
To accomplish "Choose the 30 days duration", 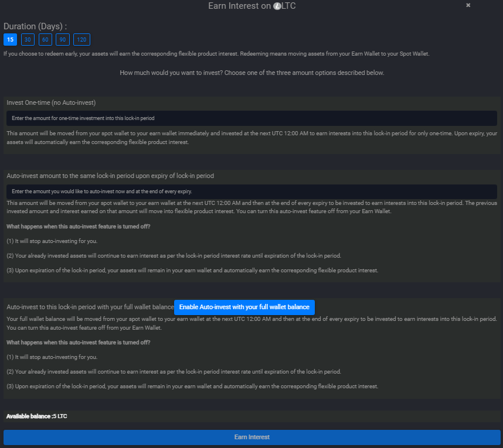I will click(28, 40).
